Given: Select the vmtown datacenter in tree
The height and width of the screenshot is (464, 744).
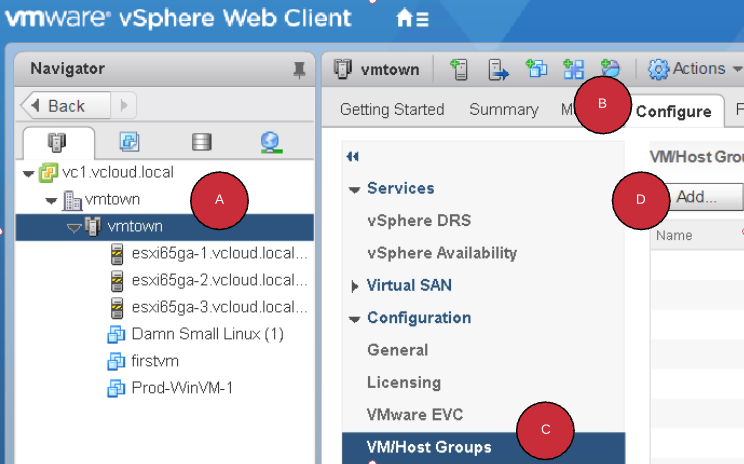Looking at the screenshot, I should click(112, 199).
